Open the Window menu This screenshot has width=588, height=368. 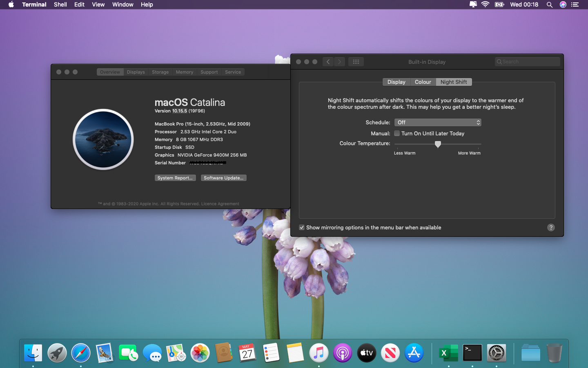point(122,4)
